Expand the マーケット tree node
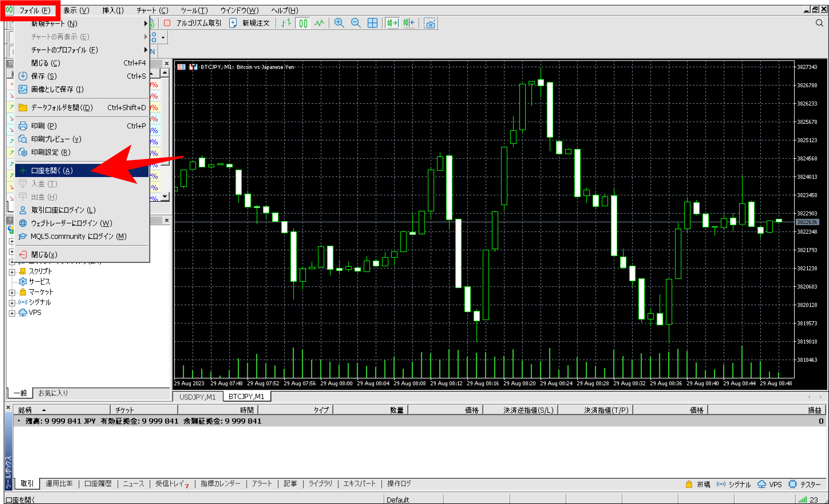 [12, 293]
